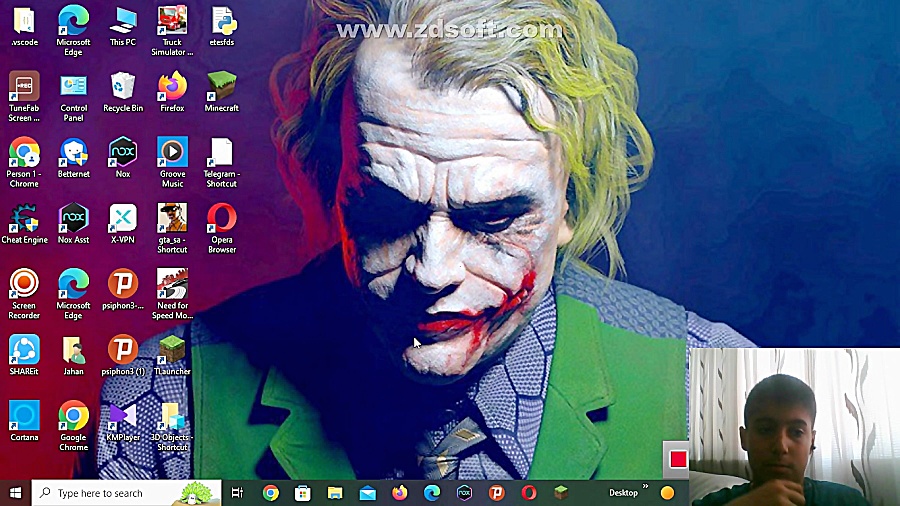Click the yellow circle tray icon

pos(667,493)
